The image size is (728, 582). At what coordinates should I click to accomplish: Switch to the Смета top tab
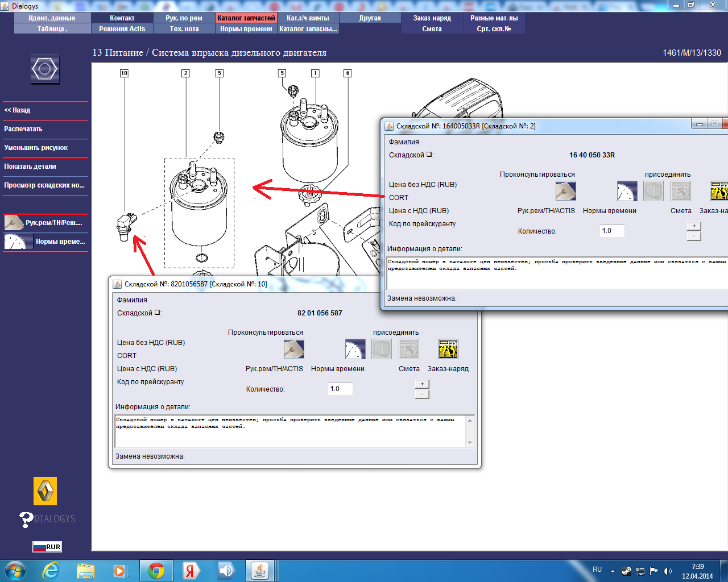tap(432, 29)
